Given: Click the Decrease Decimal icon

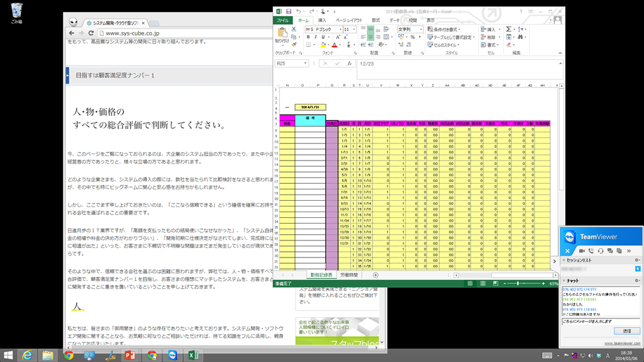Looking at the screenshot, I should 408,45.
